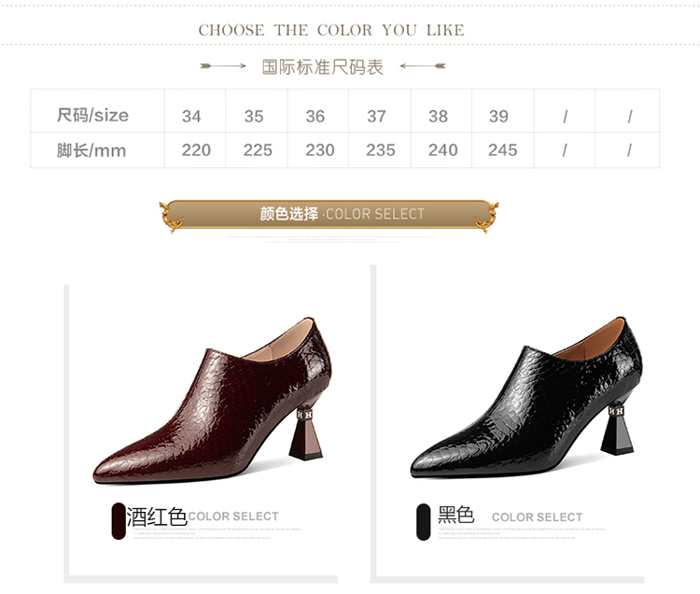700x594 pixels.
Task: Click the 黑色 color label
Action: [x=455, y=515]
